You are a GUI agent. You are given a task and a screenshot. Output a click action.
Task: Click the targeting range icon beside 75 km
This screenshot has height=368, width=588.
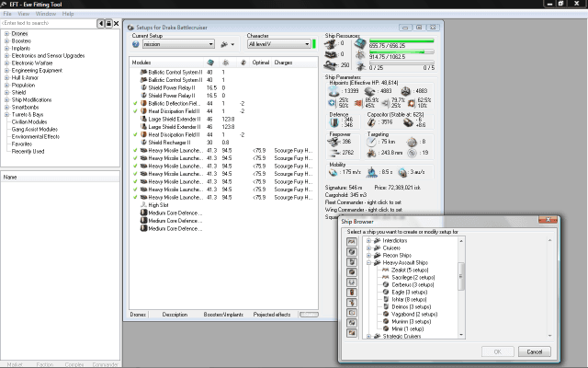click(x=371, y=142)
